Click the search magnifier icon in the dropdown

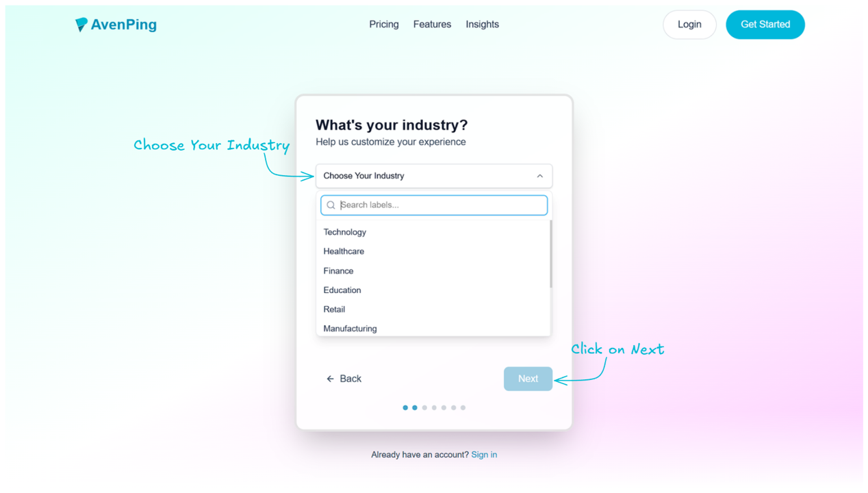coord(331,205)
